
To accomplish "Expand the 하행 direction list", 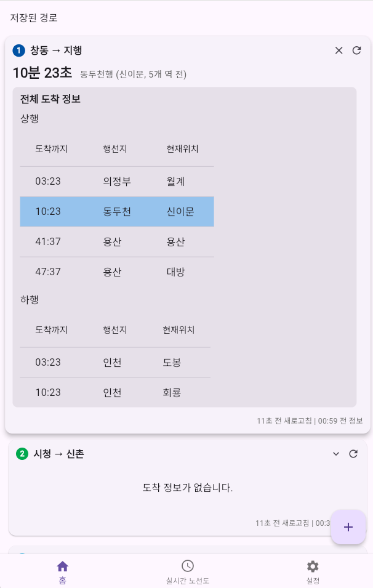I will point(28,300).
